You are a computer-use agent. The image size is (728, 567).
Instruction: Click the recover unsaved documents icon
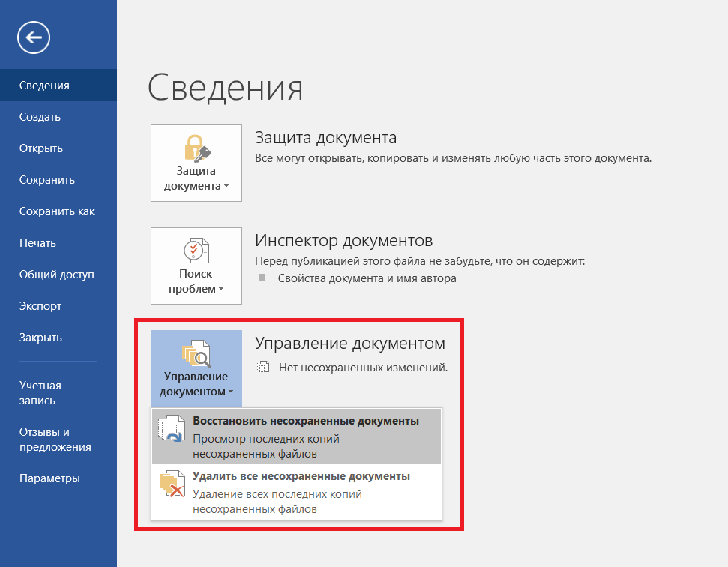(172, 428)
